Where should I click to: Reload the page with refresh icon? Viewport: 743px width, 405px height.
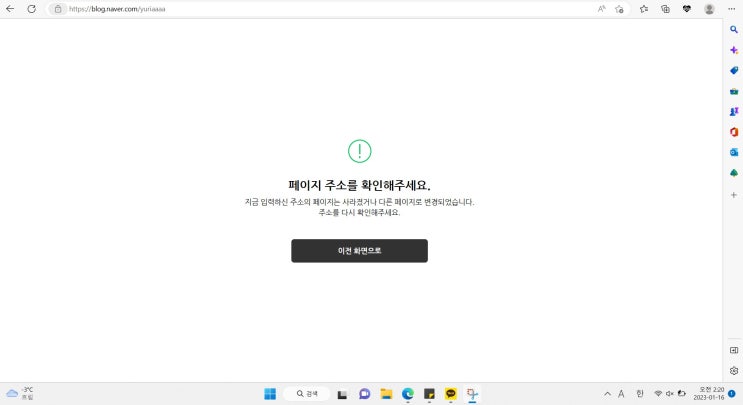[x=31, y=9]
